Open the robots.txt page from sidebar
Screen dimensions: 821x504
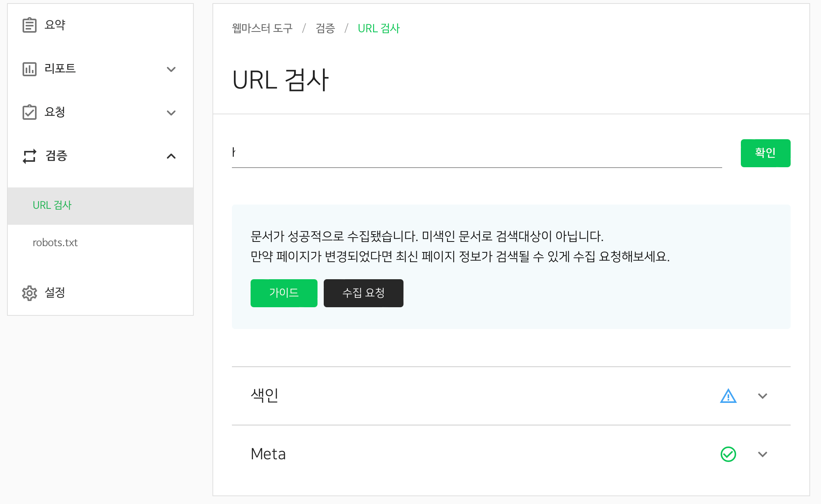[55, 243]
